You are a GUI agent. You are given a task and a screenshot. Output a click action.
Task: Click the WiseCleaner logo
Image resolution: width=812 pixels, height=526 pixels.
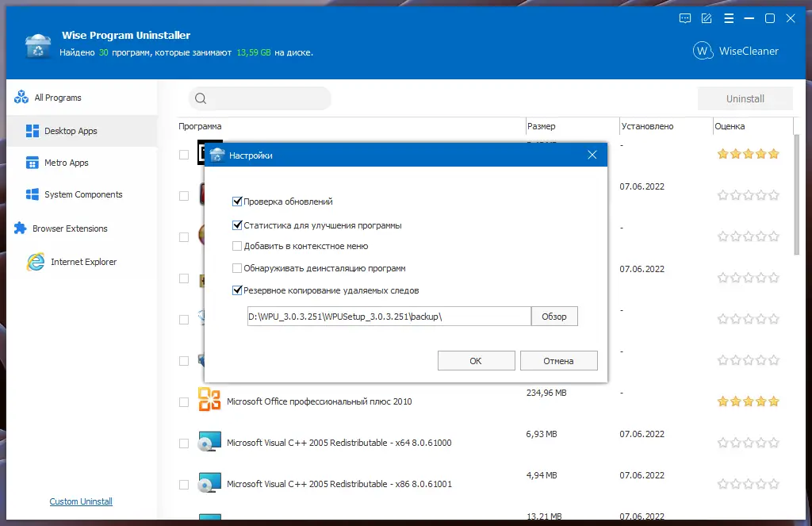pos(736,51)
